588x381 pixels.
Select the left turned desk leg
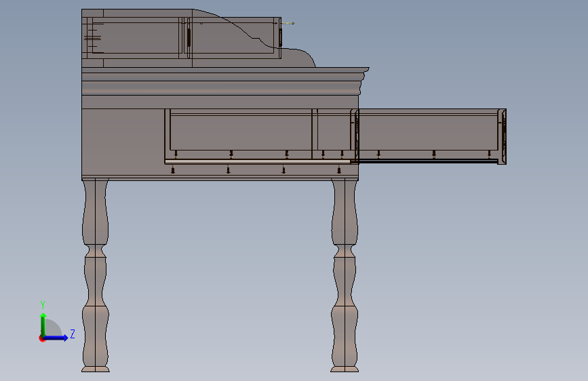tap(95, 276)
